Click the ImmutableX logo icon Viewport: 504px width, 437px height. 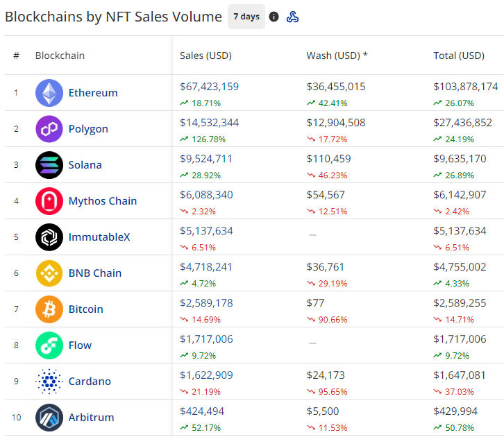point(49,237)
